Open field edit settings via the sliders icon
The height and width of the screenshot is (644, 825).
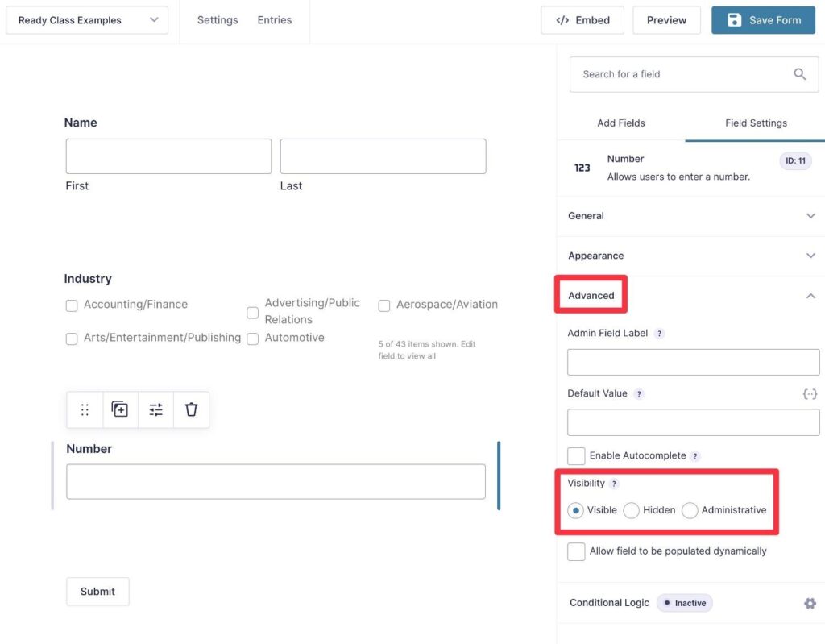(155, 409)
